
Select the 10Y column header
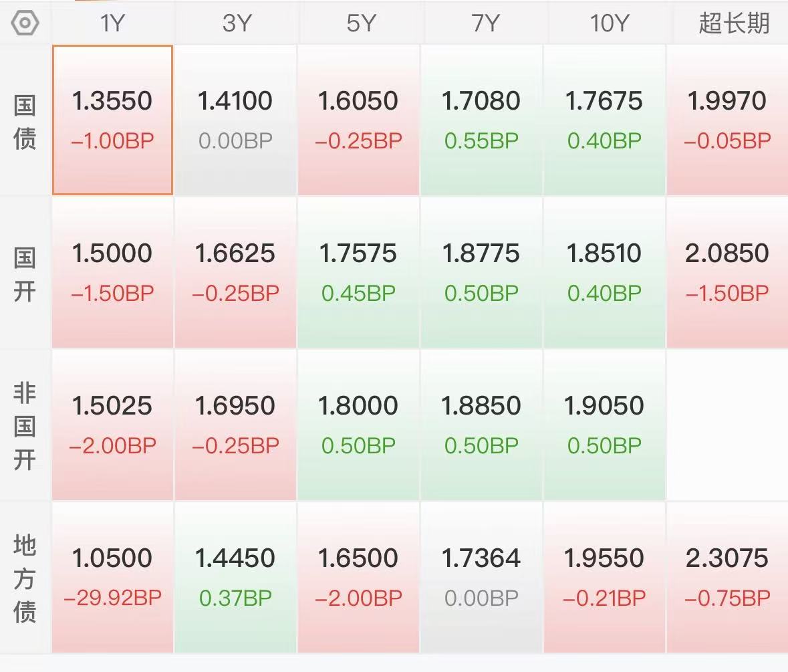pos(609,23)
